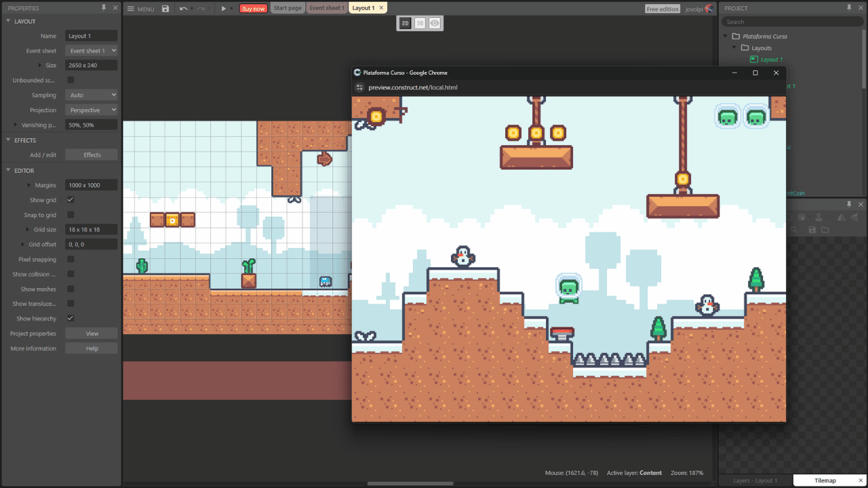The image size is (868, 488).
Task: Select the 2D view mode button
Action: 405,23
